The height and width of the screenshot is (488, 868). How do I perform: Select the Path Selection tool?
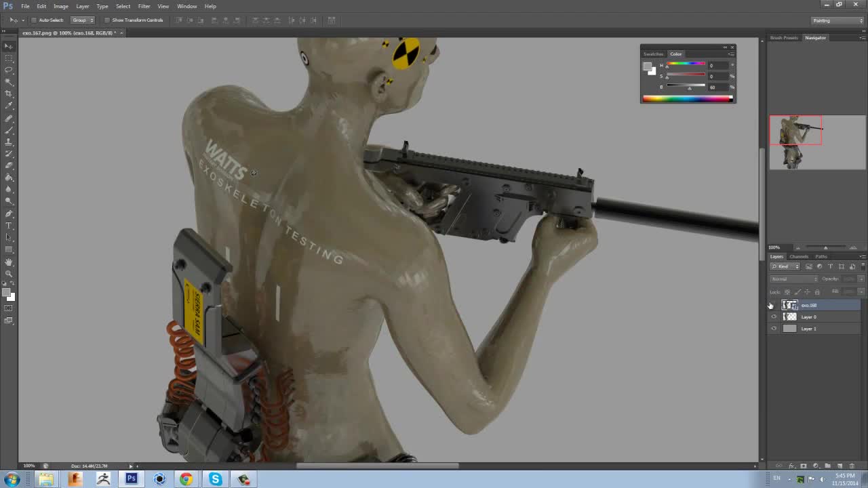(x=9, y=237)
